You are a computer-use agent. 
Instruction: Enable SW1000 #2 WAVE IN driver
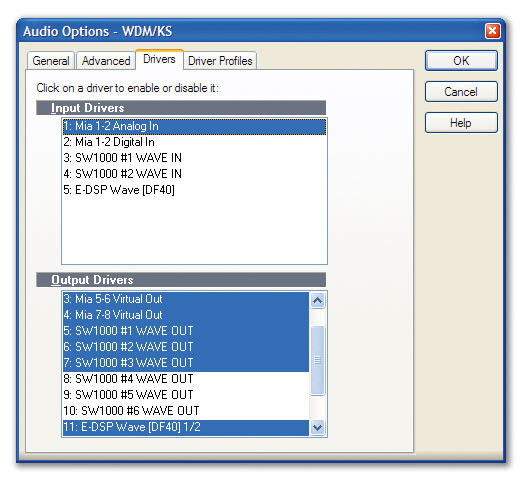click(194, 174)
